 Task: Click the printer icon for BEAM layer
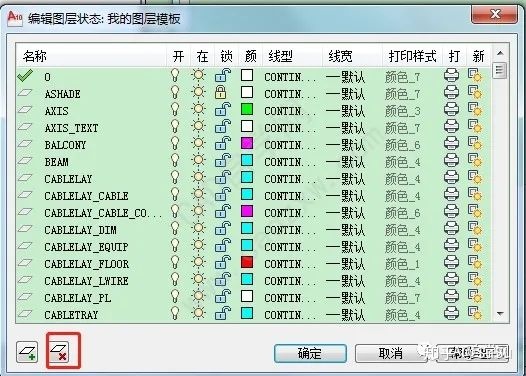point(451,160)
